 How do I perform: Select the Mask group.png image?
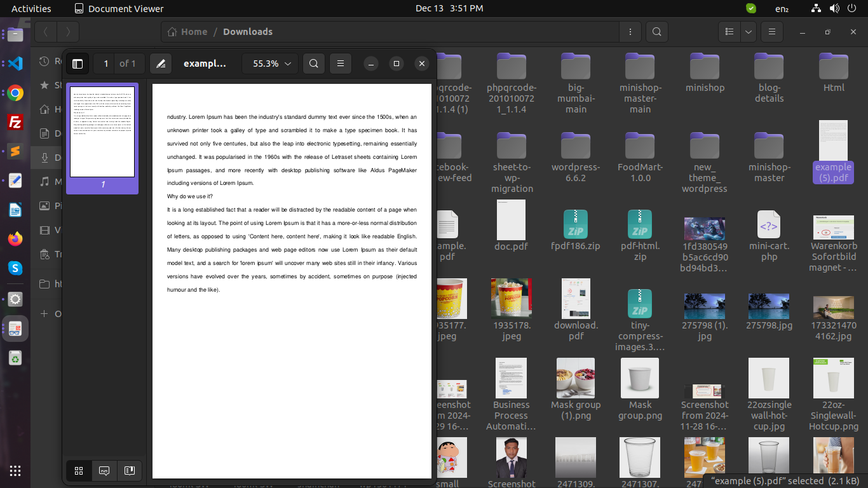[640, 390]
